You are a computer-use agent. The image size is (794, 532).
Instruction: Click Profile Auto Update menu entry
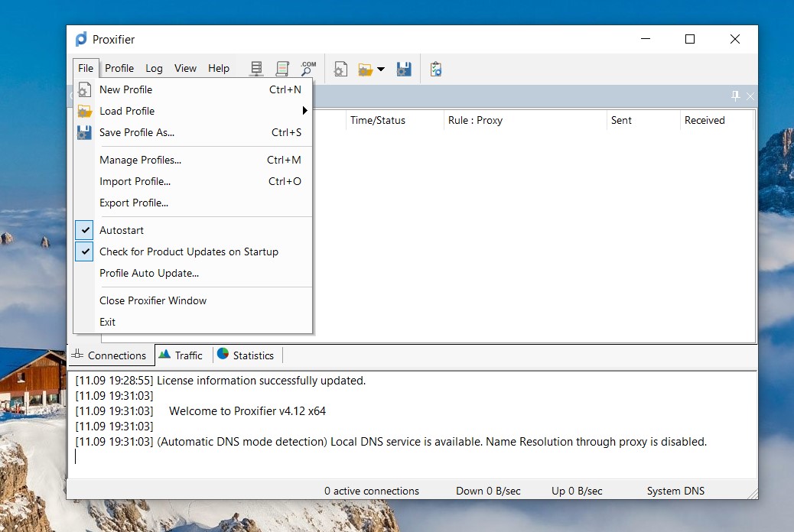click(x=149, y=273)
